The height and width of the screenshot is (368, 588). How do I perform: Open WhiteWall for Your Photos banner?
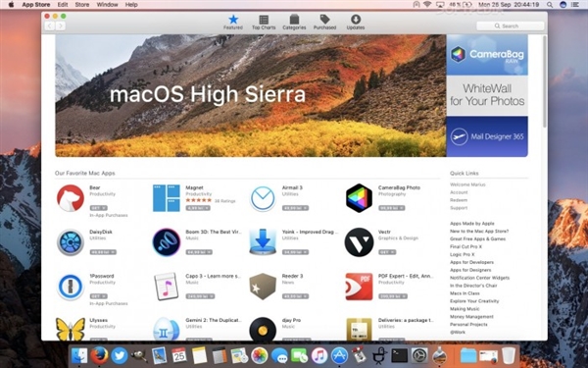[x=487, y=95]
